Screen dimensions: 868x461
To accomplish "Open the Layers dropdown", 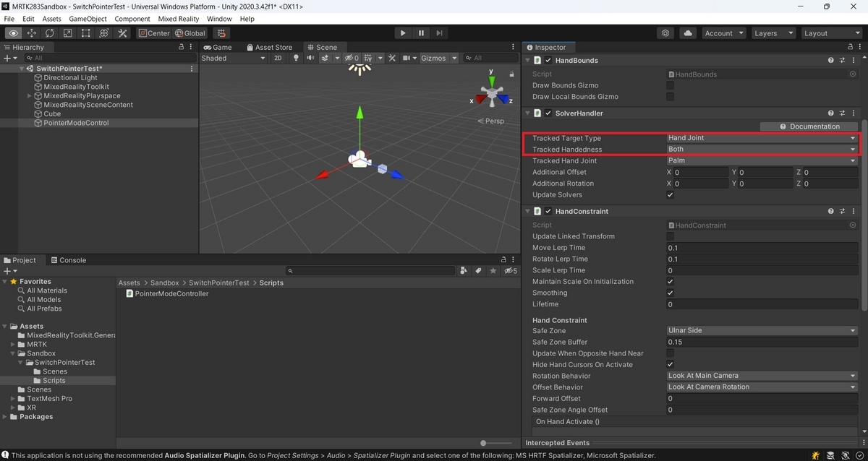I will click(773, 33).
